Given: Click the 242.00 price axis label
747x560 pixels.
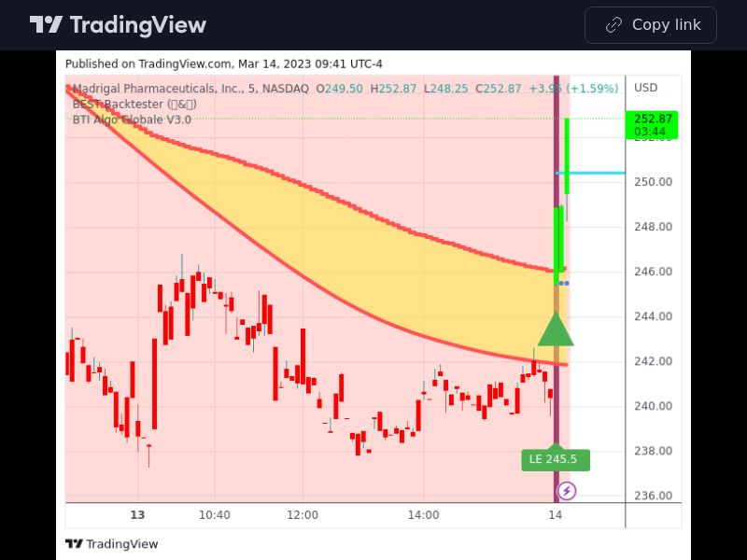Looking at the screenshot, I should pyautogui.click(x=653, y=361).
